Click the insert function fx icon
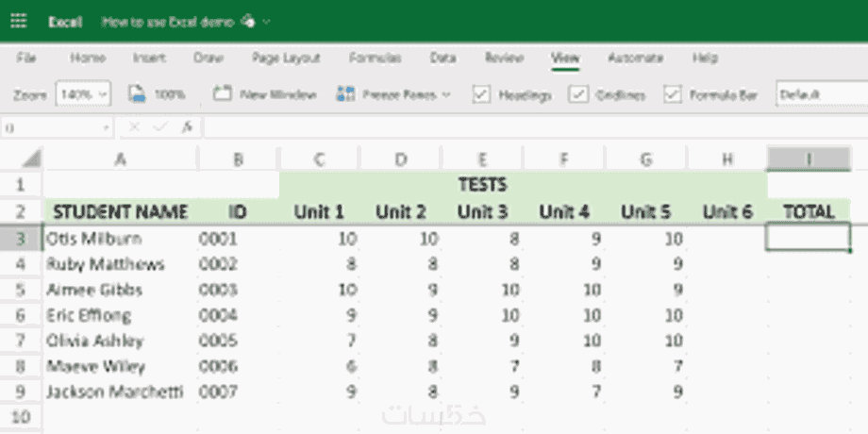The height and width of the screenshot is (434, 868). 187,127
